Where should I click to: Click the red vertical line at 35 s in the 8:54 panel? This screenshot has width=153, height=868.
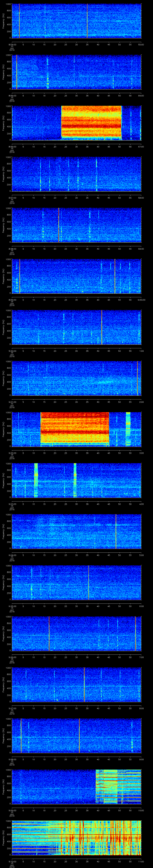click(x=87, y=21)
